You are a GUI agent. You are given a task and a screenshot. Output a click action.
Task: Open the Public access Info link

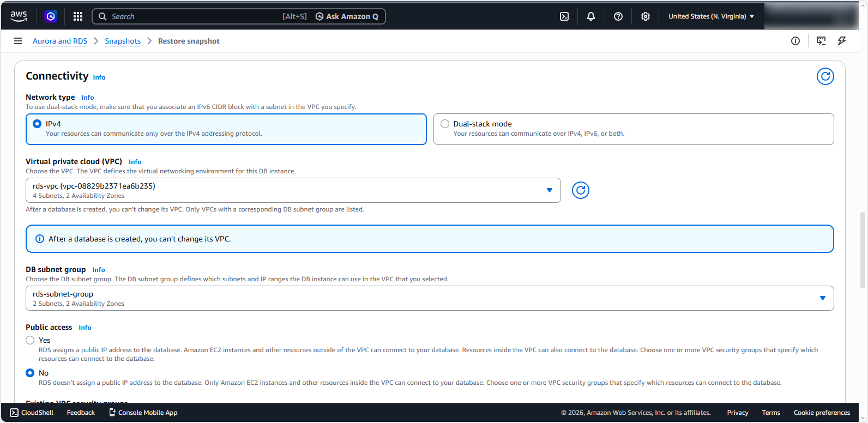click(x=85, y=328)
